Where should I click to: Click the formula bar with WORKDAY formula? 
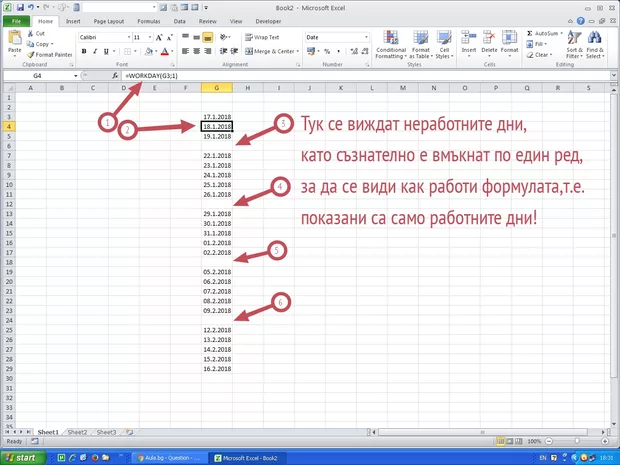tap(366, 76)
